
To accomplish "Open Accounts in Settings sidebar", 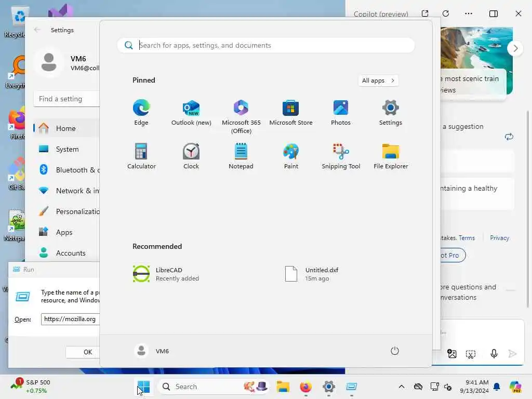I will (x=66, y=253).
